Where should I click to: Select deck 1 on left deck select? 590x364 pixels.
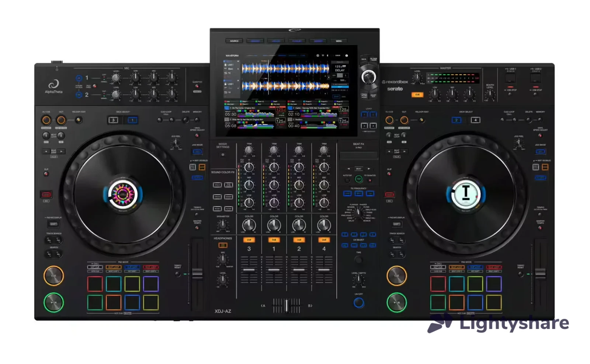[132, 120]
